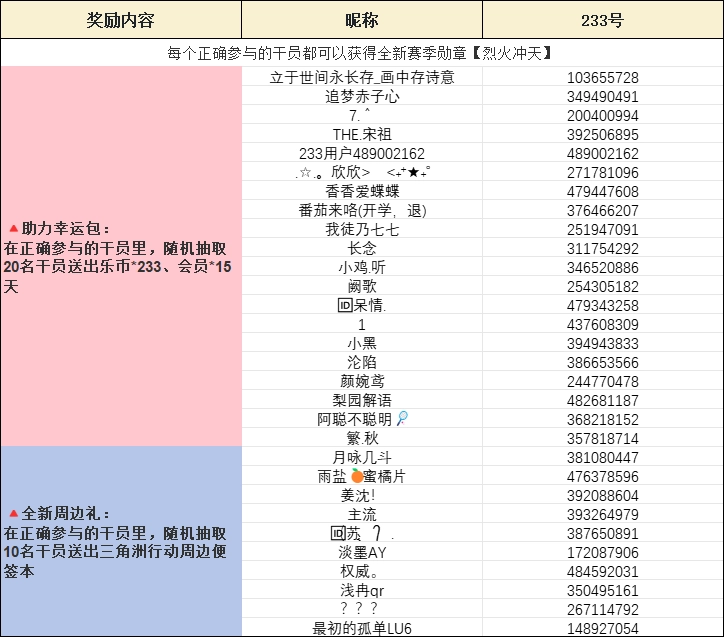
Task: Click the pink 助力幸运包 reward description cell
Action: (x=121, y=257)
